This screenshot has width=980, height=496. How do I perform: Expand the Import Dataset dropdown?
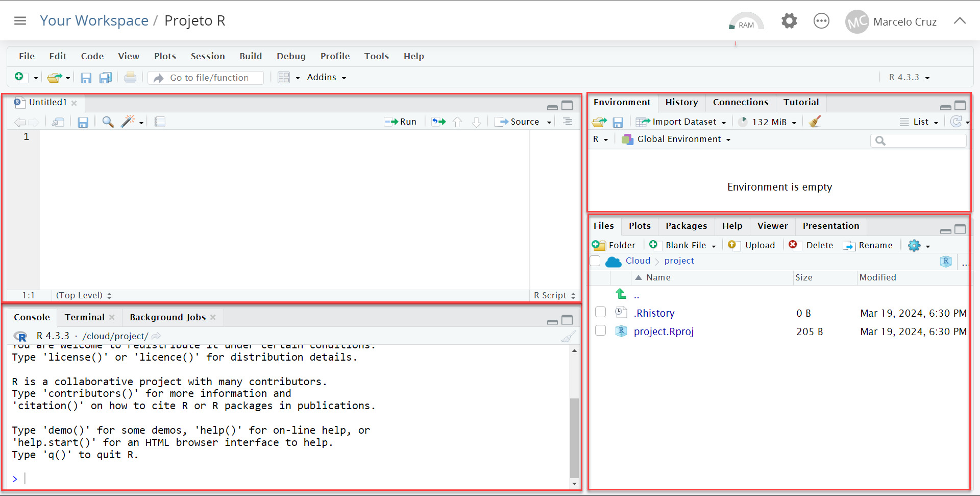[681, 122]
